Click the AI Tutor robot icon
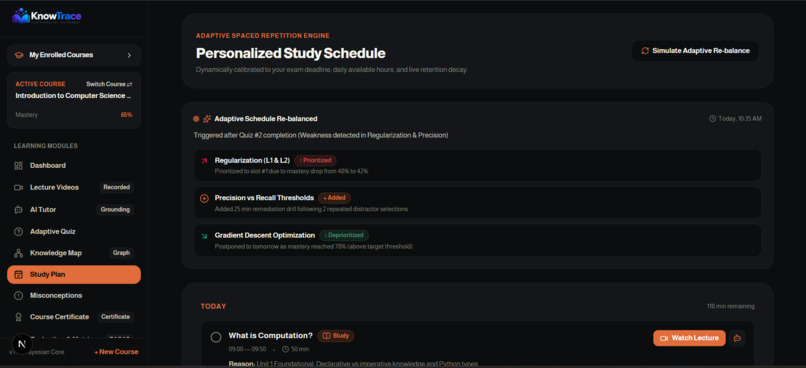806x368 pixels. [19, 210]
